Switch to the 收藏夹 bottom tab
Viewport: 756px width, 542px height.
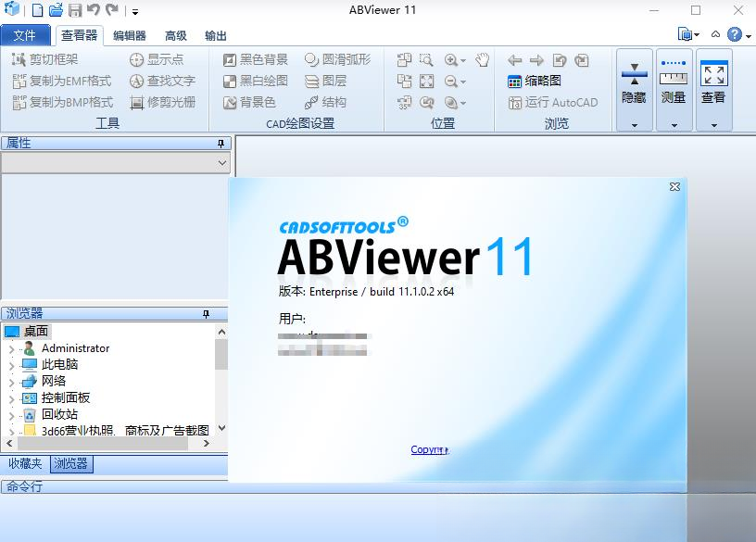pos(25,464)
